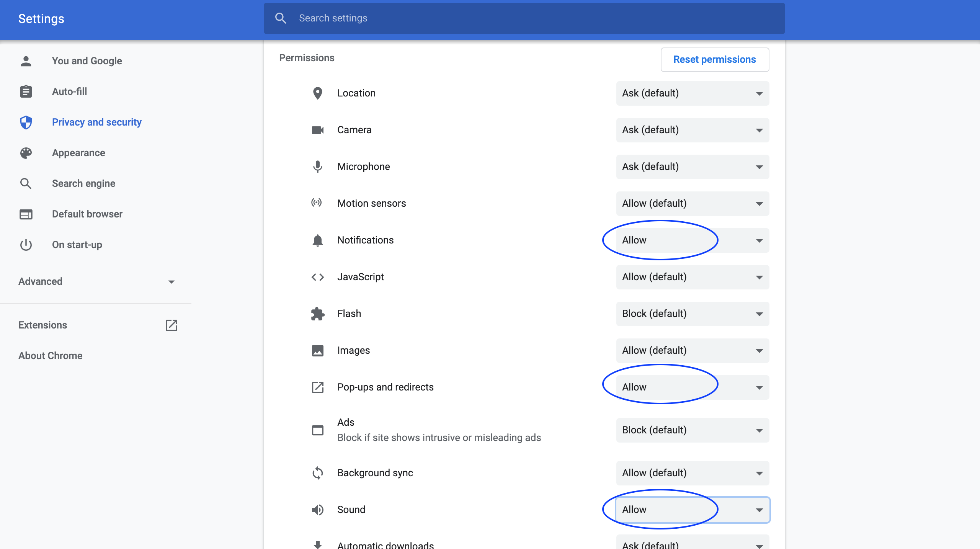Open the Sound permission dropdown
This screenshot has height=549, width=980.
click(692, 510)
